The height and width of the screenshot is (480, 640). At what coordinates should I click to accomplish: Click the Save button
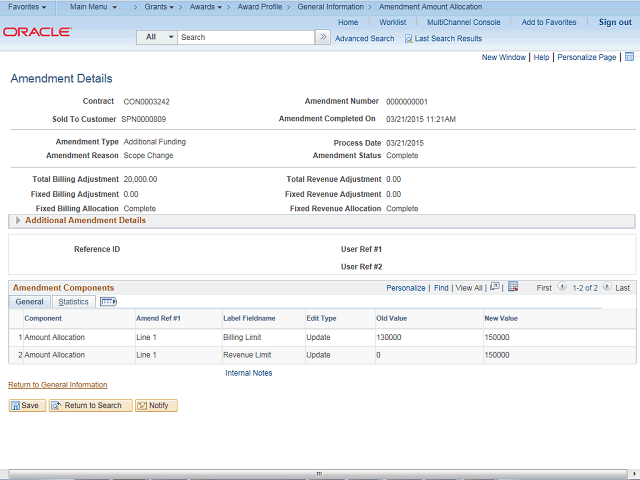pyautogui.click(x=26, y=405)
